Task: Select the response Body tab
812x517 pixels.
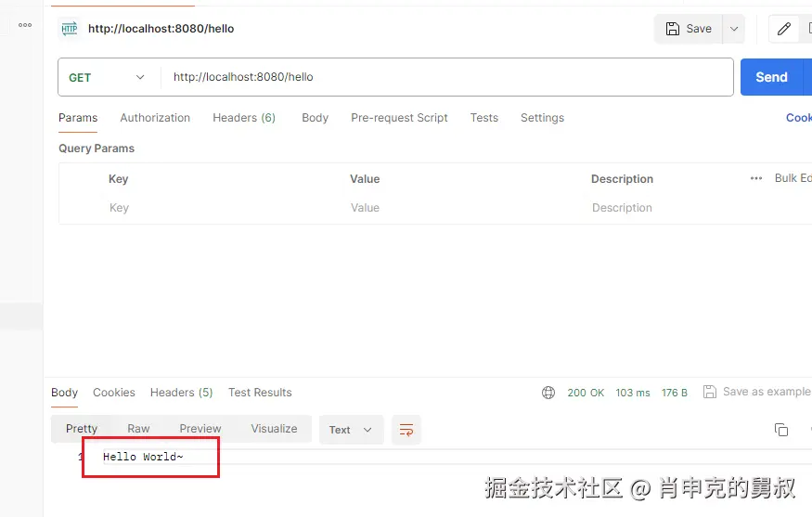Action: coord(64,392)
